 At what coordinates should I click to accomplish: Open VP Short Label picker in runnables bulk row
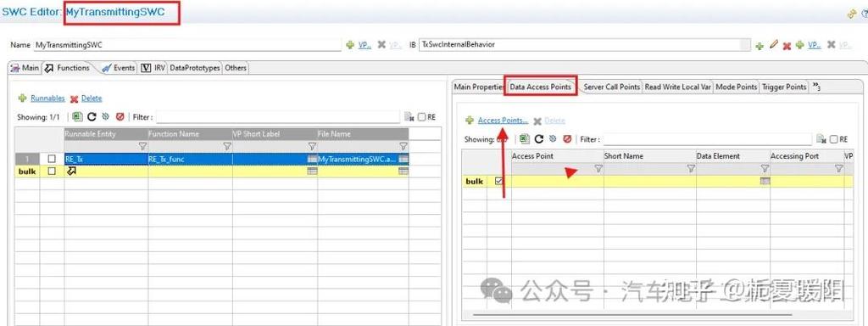click(312, 171)
